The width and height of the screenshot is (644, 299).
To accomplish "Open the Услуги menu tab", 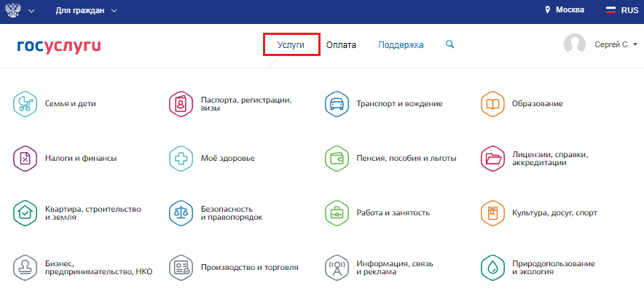I will click(x=291, y=44).
